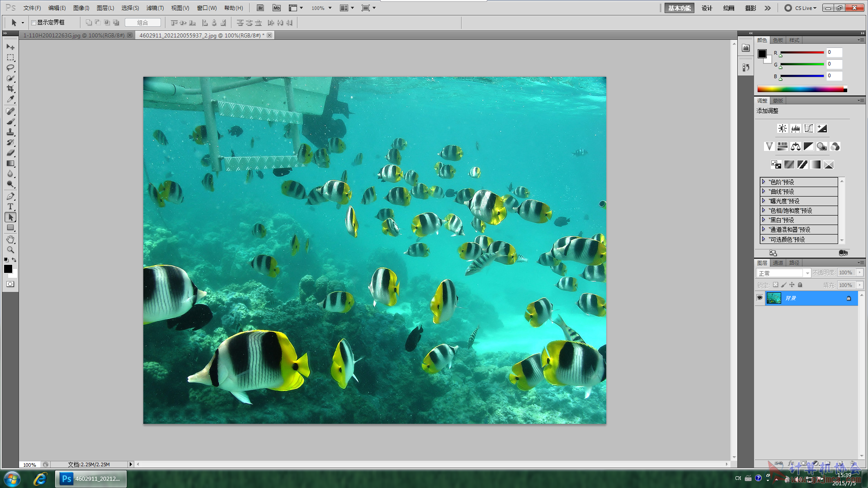
Task: Toggle the 显示定界框 checkbox
Action: point(33,23)
